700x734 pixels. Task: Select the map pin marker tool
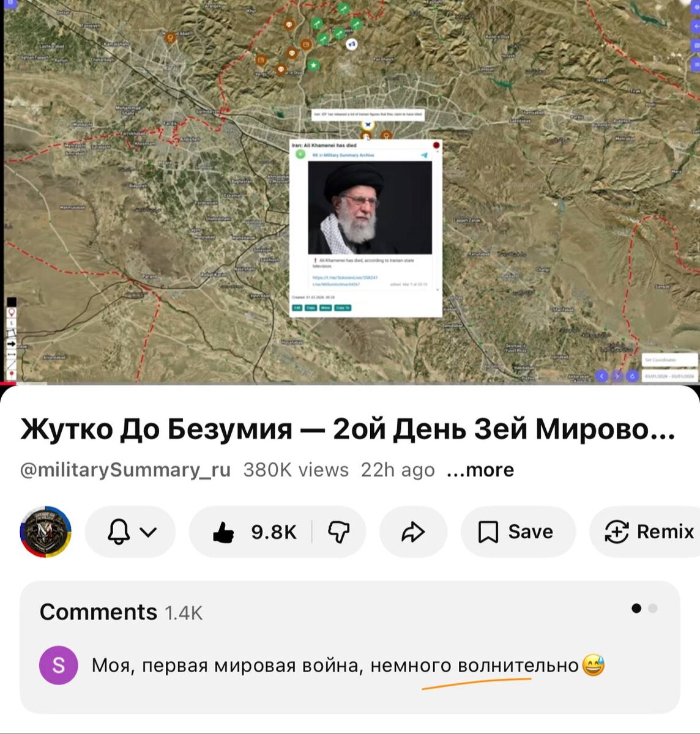click(x=12, y=313)
